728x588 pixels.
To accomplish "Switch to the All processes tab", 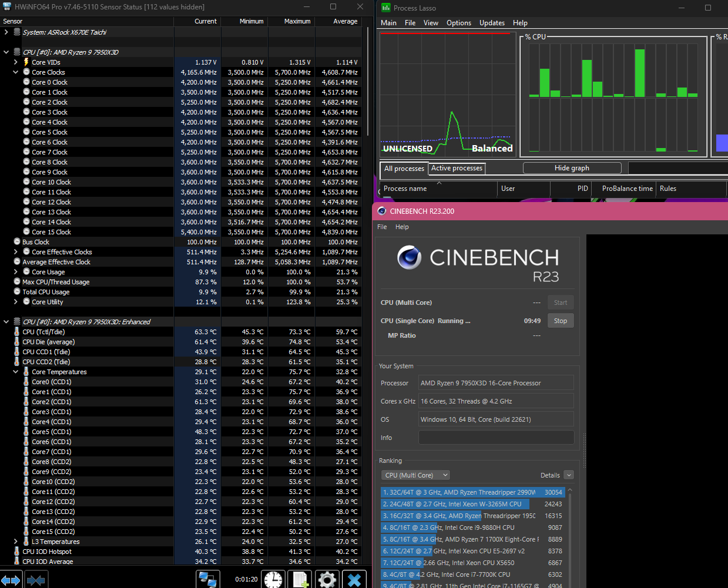I will (404, 169).
